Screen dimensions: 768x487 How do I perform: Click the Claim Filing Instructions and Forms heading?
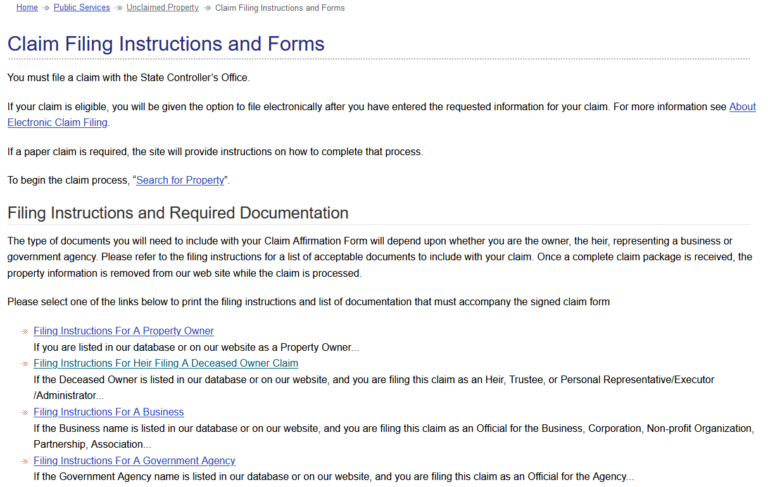pos(166,44)
